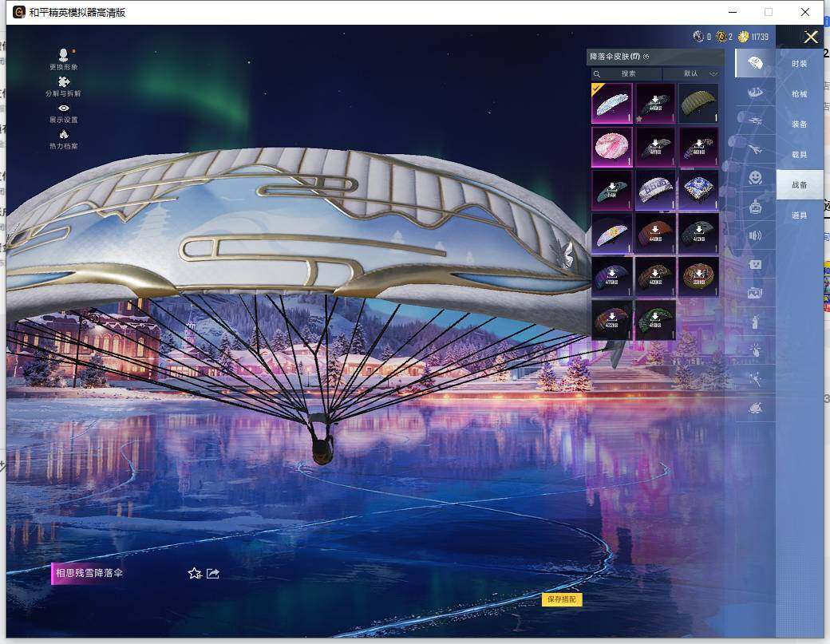
Task: Select the drone category icon
Action: 755,121
